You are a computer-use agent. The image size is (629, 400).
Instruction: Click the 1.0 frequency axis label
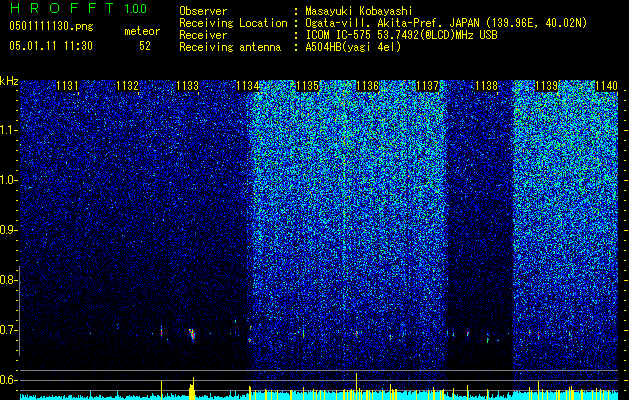8,181
